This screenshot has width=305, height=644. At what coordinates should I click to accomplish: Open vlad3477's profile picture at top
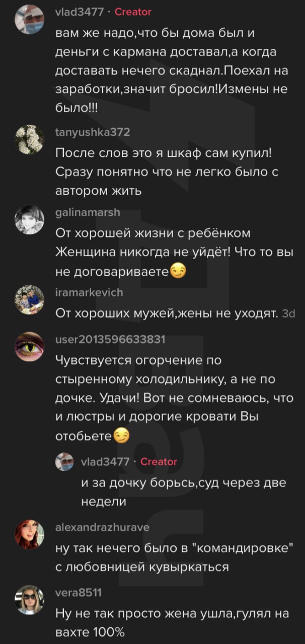coord(31,19)
